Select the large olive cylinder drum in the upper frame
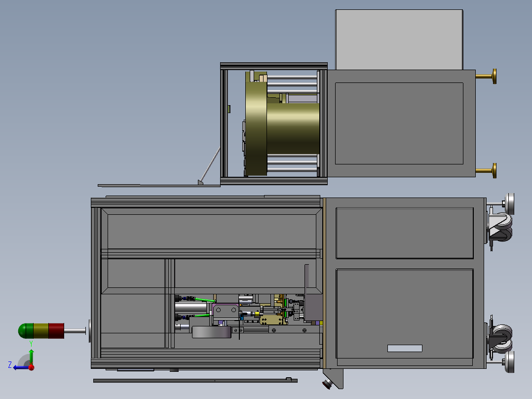The height and width of the screenshot is (399, 532). click(293, 128)
